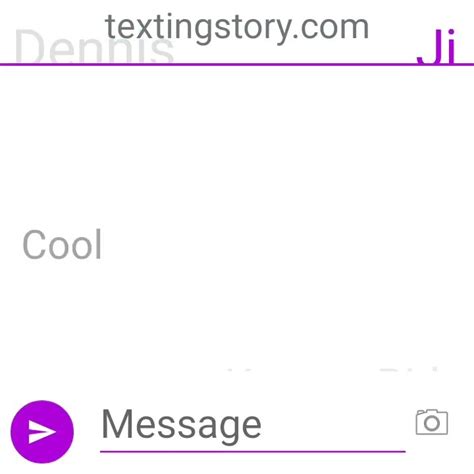This screenshot has height=474, width=474.
Task: Click the purple underline below Message field
Action: click(x=253, y=451)
